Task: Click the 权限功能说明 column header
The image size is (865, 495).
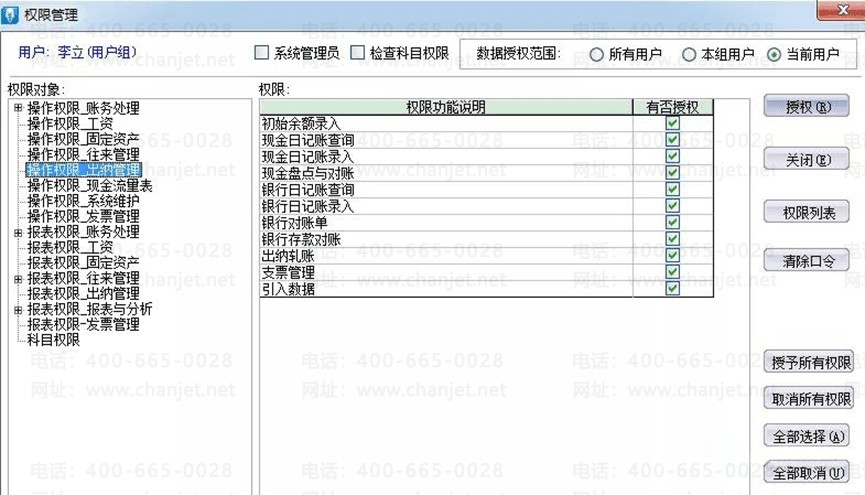Action: (x=446, y=107)
